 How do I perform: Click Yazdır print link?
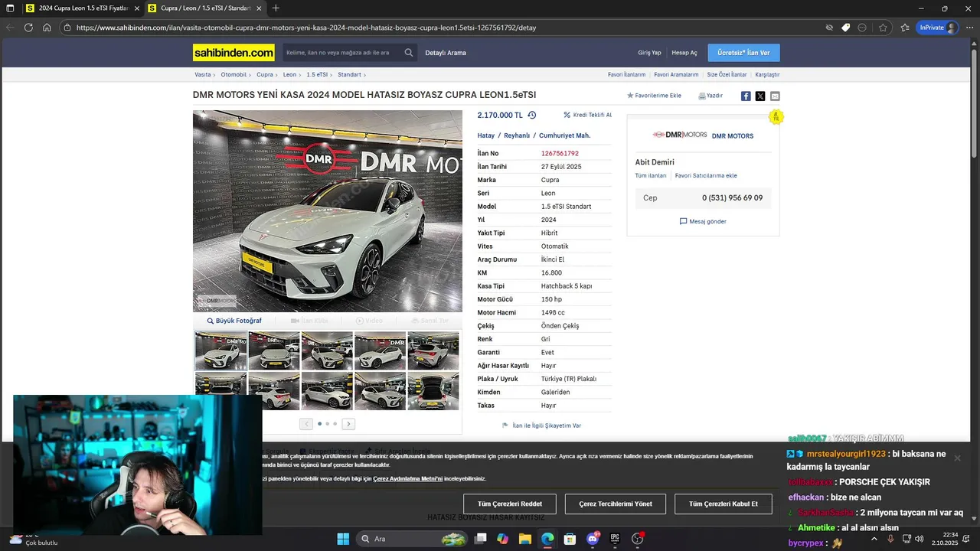[710, 96]
